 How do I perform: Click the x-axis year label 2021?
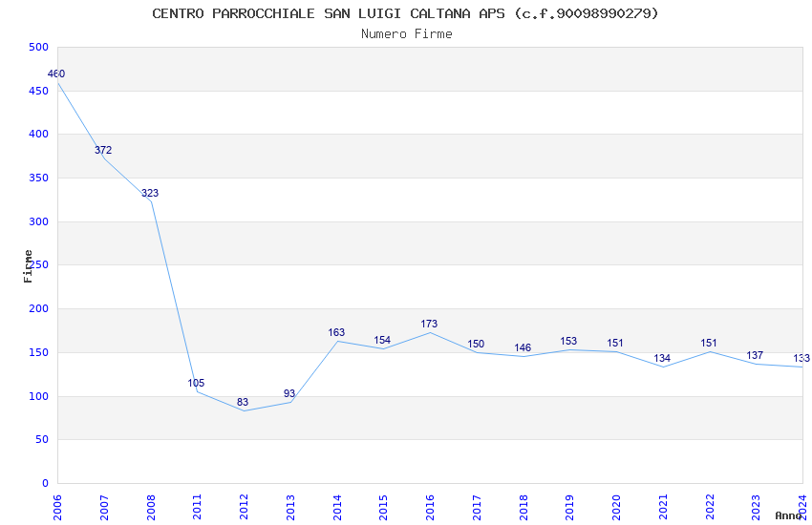(663, 507)
